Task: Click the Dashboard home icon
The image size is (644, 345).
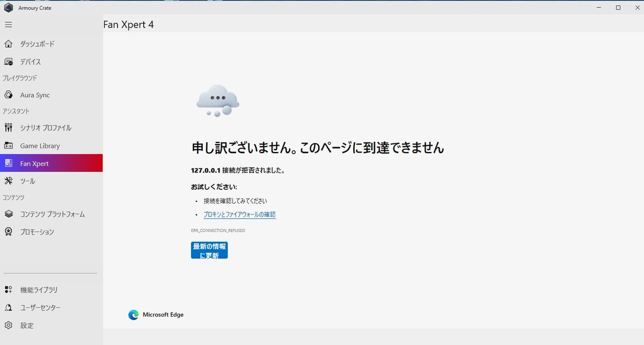Action: click(x=9, y=44)
